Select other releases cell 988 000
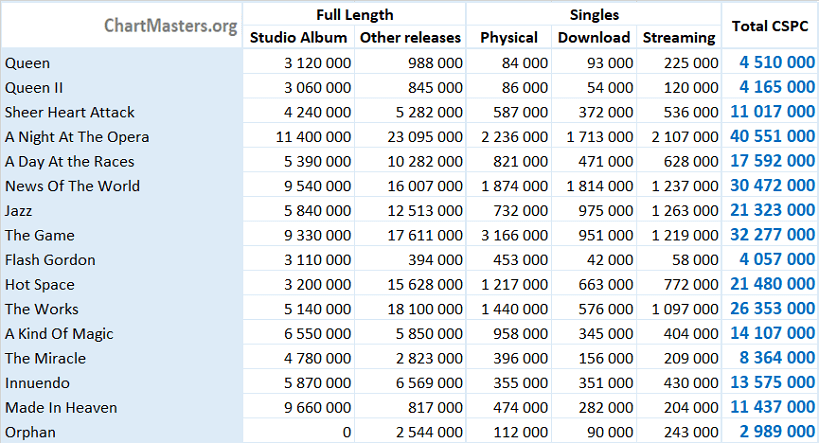This screenshot has width=819, height=443. pos(435,63)
